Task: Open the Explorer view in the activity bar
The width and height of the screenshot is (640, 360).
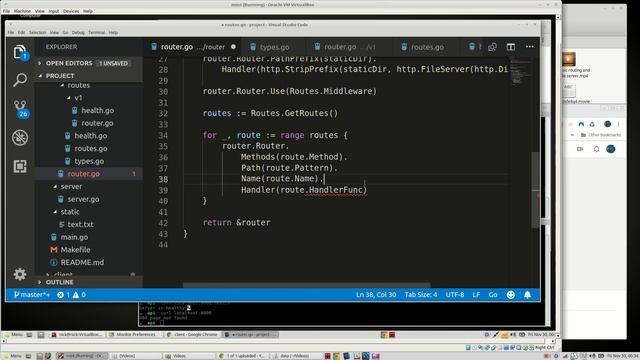Action: tap(20, 52)
